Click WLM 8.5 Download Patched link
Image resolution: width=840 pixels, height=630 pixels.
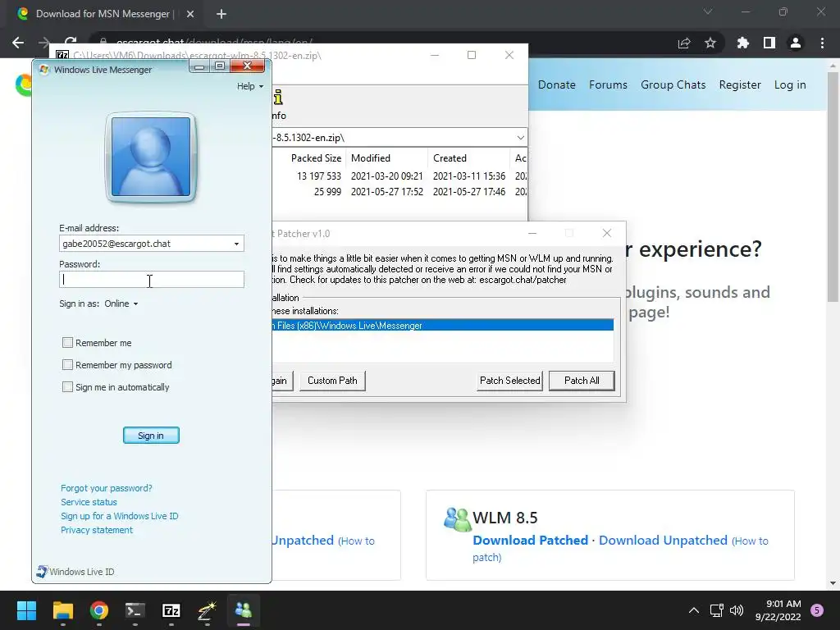tap(531, 540)
